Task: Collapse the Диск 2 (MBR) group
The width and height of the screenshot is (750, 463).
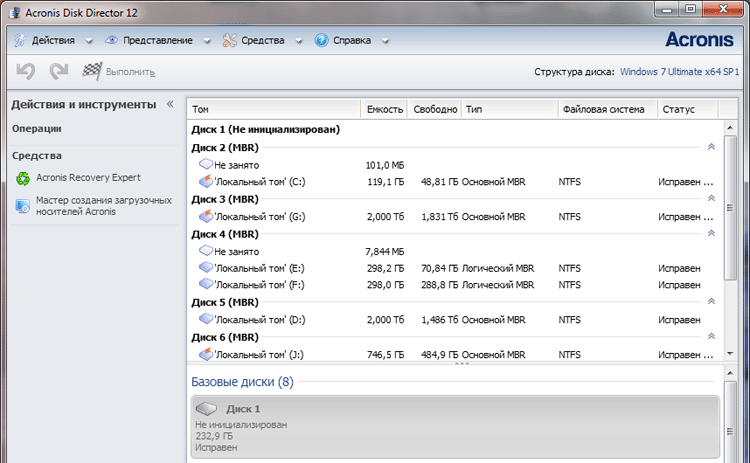Action: (711, 147)
